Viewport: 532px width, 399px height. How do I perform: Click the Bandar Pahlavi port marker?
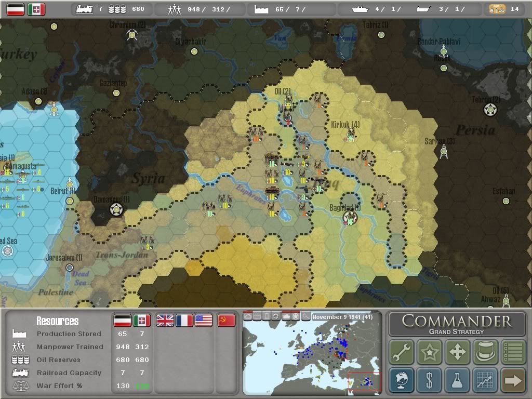click(444, 51)
